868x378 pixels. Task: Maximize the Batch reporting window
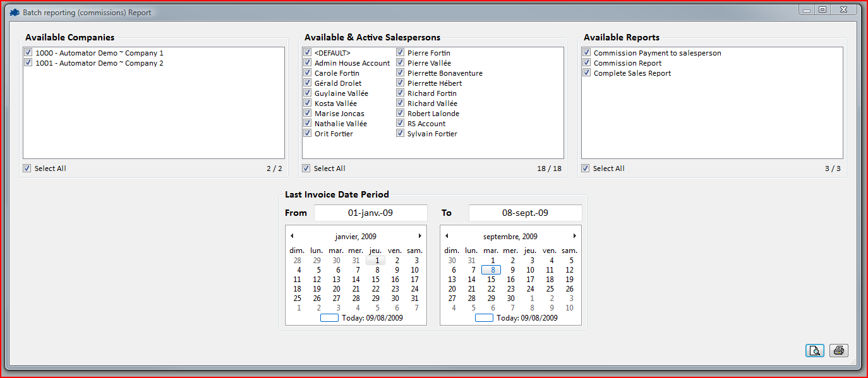pos(822,9)
